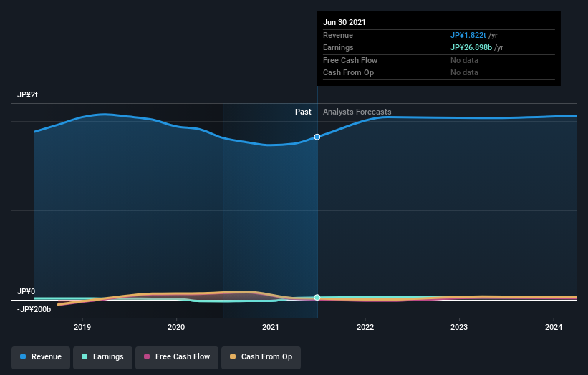Click the JP¥0 y-axis label
The height and width of the screenshot is (375, 588).
(26, 291)
